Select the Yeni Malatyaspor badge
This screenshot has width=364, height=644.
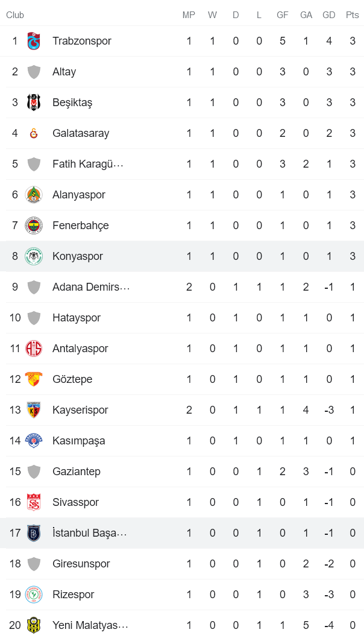(x=34, y=625)
